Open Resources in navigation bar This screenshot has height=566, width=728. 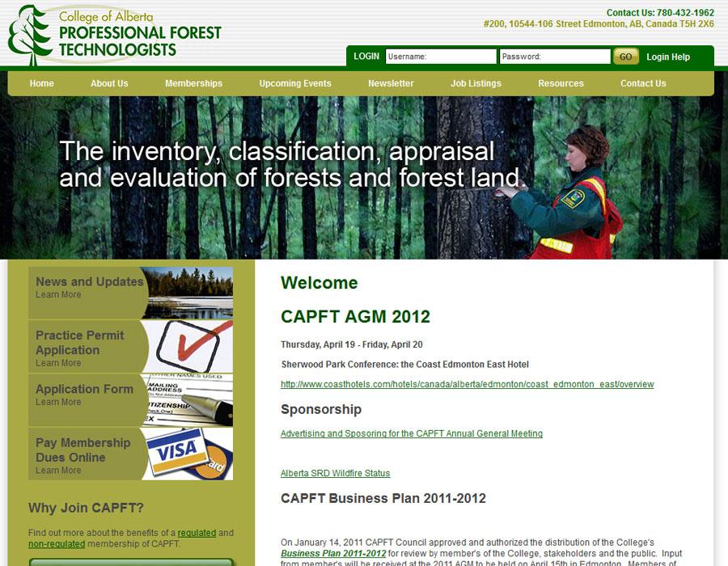tap(561, 83)
